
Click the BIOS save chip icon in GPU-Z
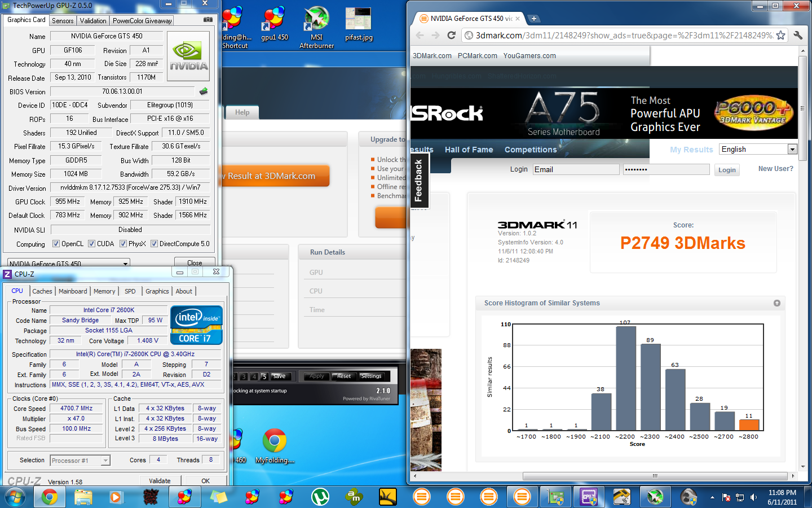click(204, 91)
